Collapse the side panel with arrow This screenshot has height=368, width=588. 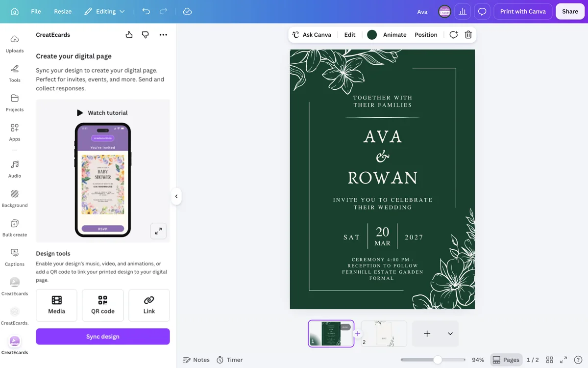[176, 196]
